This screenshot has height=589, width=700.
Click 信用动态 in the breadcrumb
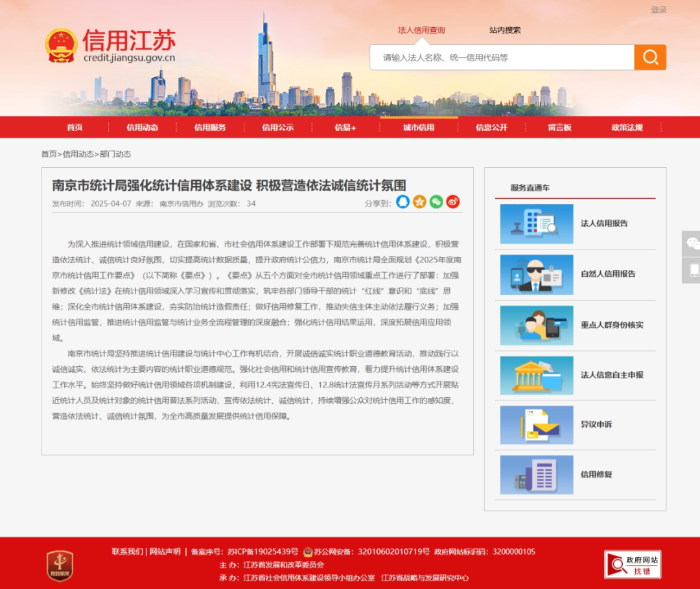pyautogui.click(x=78, y=154)
